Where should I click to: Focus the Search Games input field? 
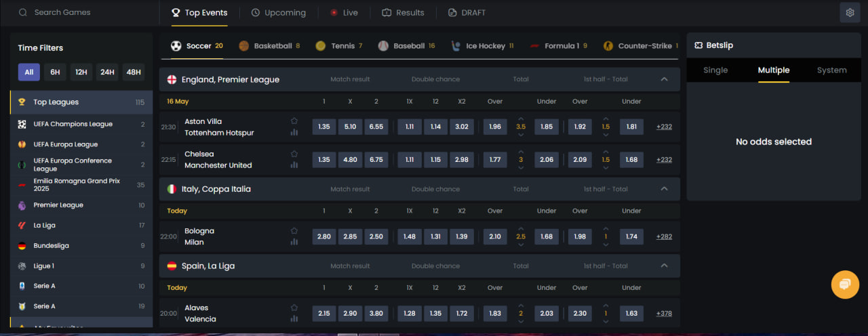click(x=81, y=12)
